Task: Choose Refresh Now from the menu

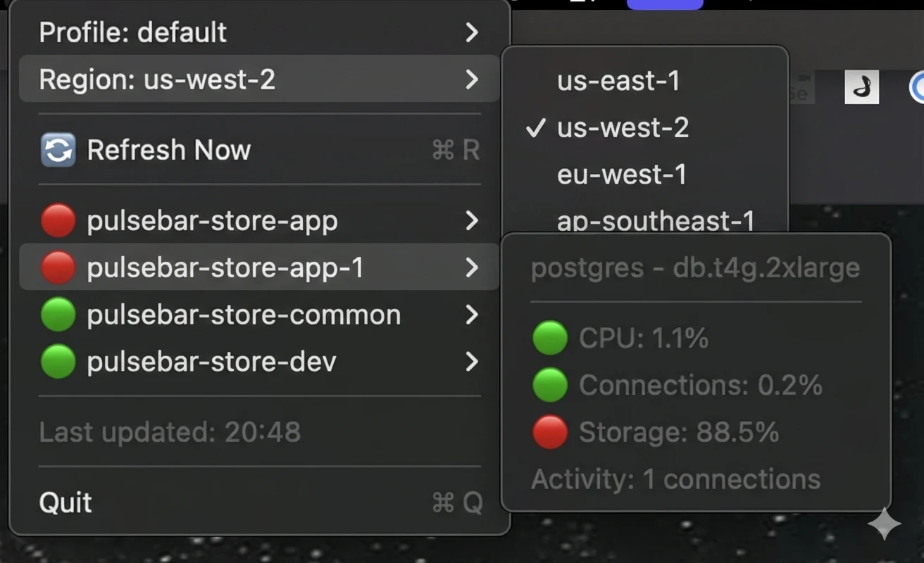Action: tap(259, 150)
